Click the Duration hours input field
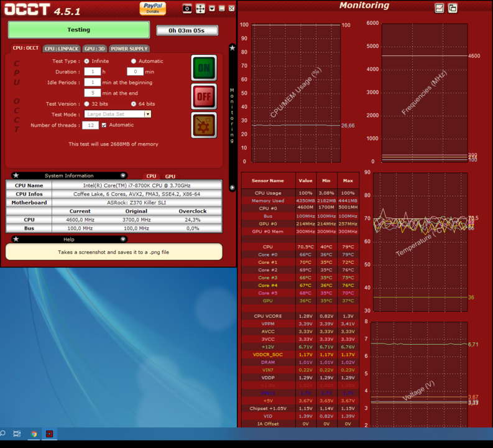493x448 pixels. 93,72
